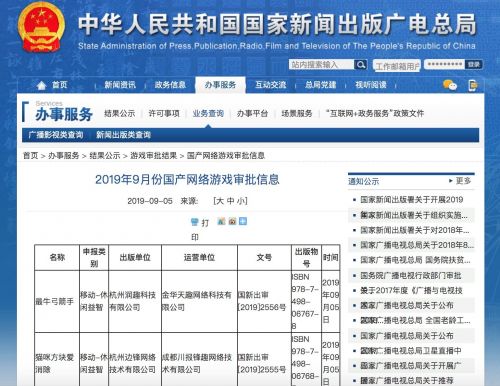The width and height of the screenshot is (500, 386).
Task: Open notice 国家广播电视总局关于2018年8...
Action: tap(417, 245)
